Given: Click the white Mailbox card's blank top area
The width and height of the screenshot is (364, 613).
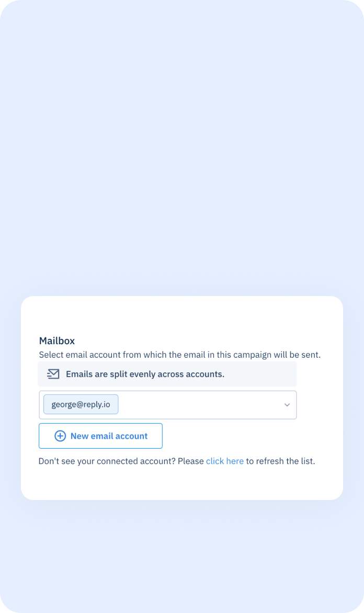Looking at the screenshot, I should [x=182, y=315].
